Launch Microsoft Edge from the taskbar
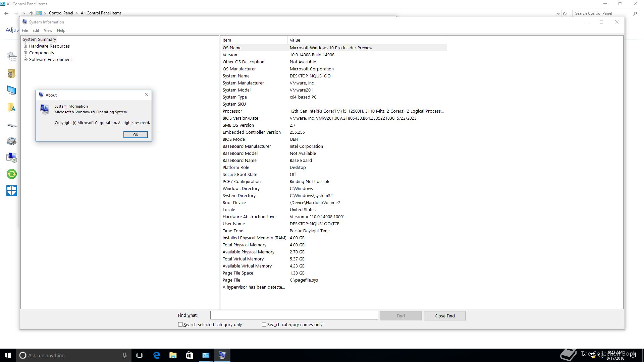Viewport: 644px width, 362px height. 157,355
